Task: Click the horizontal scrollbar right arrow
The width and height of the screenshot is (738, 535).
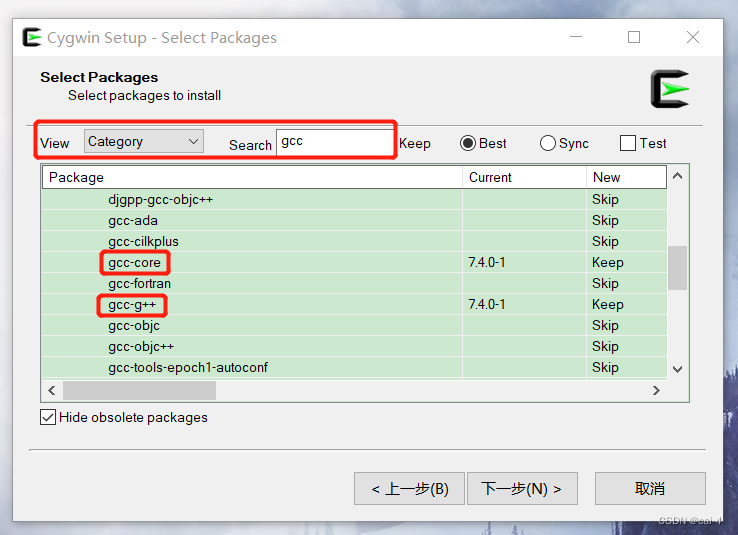Action: point(656,391)
